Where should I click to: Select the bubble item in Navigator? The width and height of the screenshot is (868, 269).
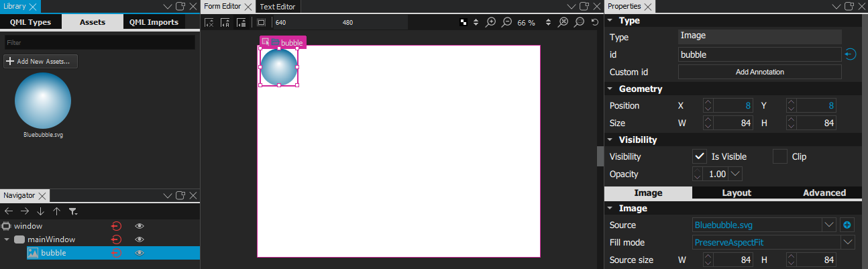point(53,253)
